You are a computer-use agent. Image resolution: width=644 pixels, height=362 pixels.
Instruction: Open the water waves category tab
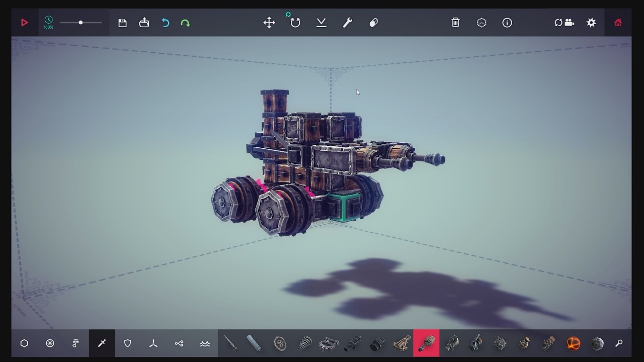pyautogui.click(x=205, y=343)
